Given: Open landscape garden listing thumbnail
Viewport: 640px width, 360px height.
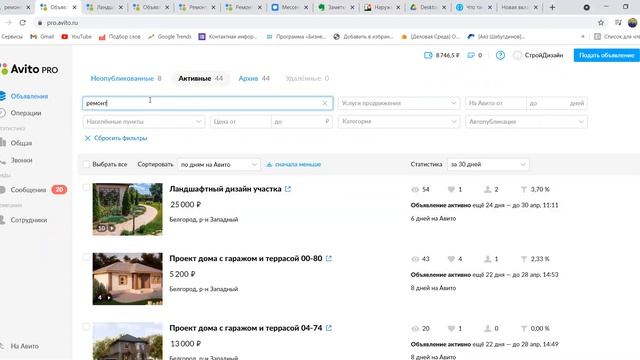Looking at the screenshot, I should pos(127,209).
